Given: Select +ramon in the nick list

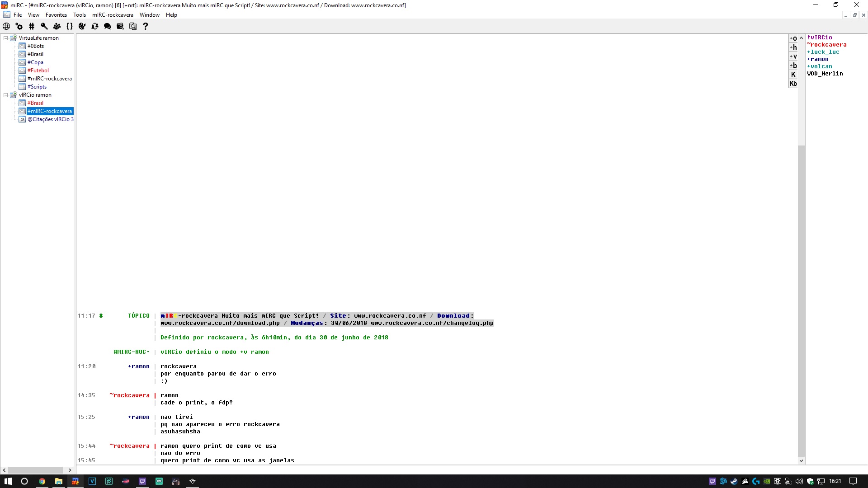Looking at the screenshot, I should click(818, 59).
